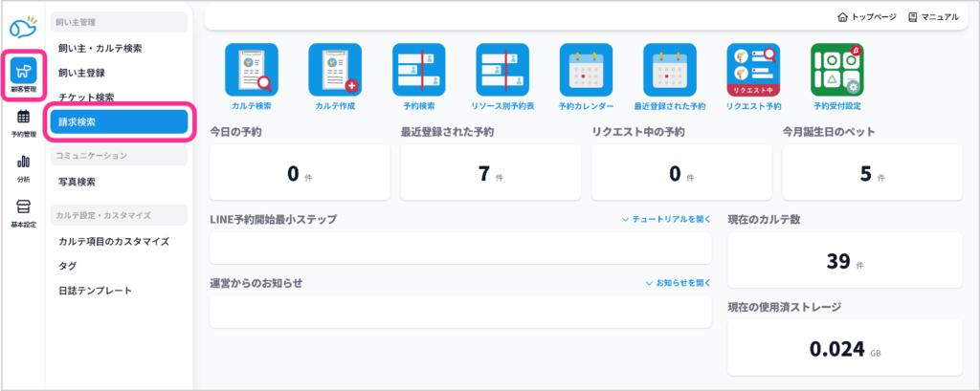Open the 予約カレンダー icon
This screenshot has width=980, height=391.
(586, 70)
